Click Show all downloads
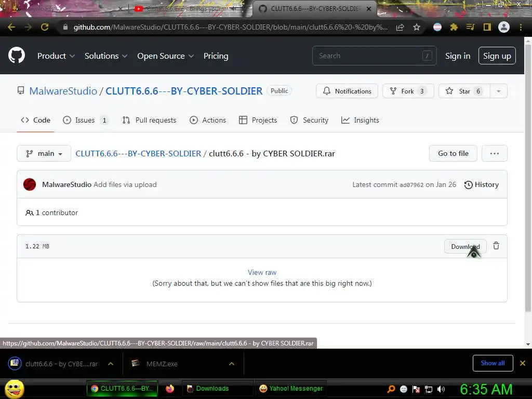Screen dimensions: 532x399 pyautogui.click(x=493, y=363)
